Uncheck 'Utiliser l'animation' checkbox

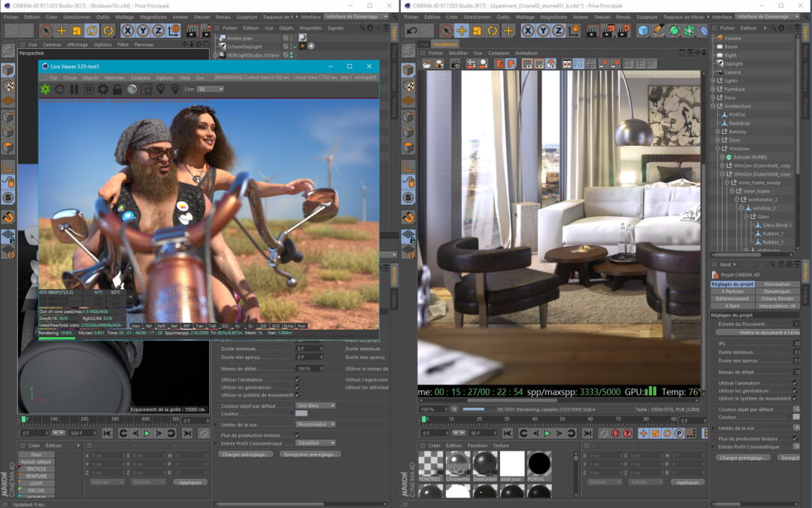click(x=298, y=380)
